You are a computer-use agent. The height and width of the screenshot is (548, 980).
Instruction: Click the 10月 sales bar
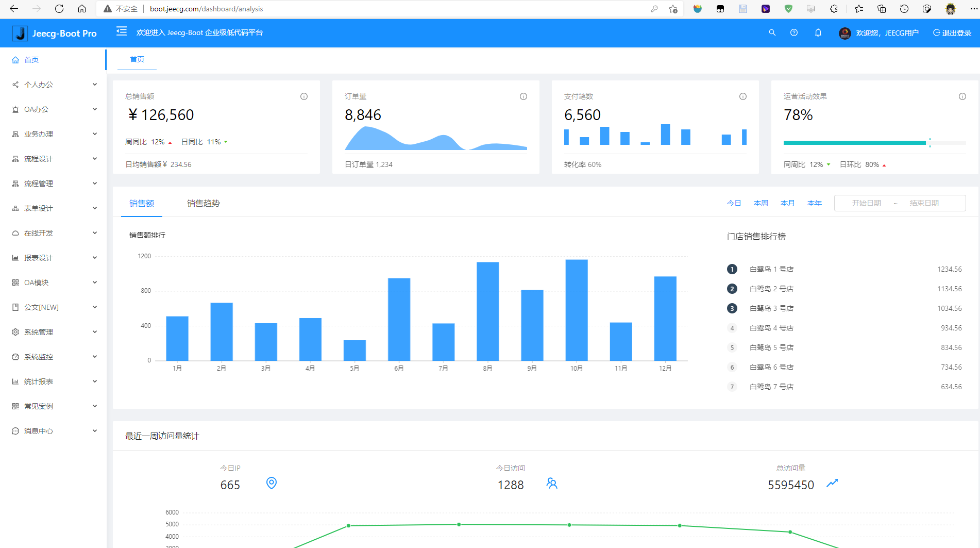(x=577, y=310)
